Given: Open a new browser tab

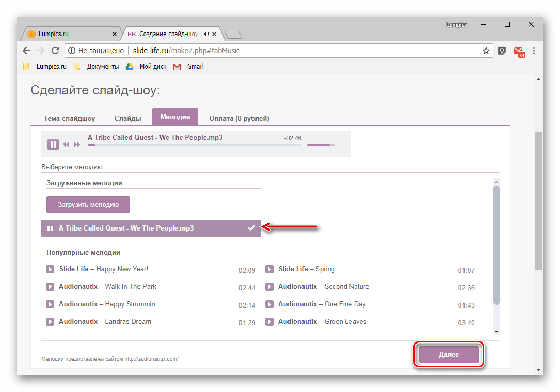Looking at the screenshot, I should (x=234, y=34).
